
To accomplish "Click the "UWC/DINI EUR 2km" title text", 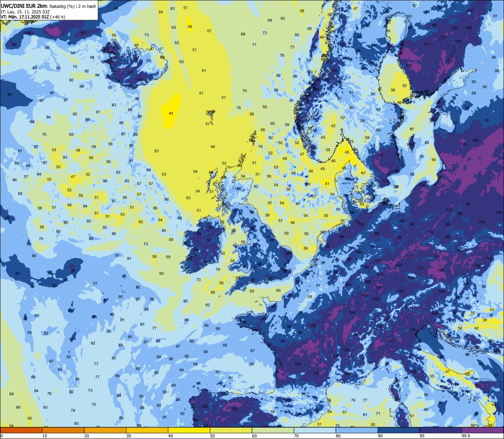I will coord(24,6).
